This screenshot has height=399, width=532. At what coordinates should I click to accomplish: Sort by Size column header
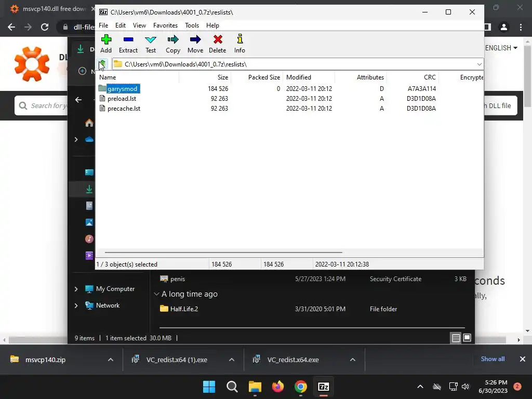click(x=205, y=77)
